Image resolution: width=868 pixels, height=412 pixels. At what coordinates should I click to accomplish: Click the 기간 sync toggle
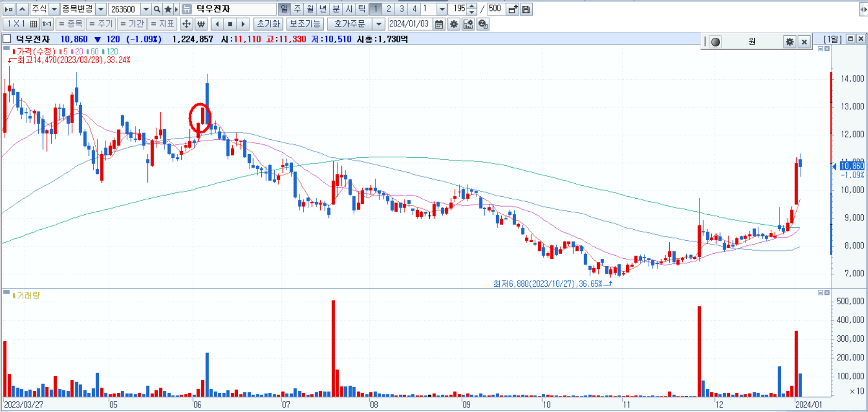(x=131, y=24)
